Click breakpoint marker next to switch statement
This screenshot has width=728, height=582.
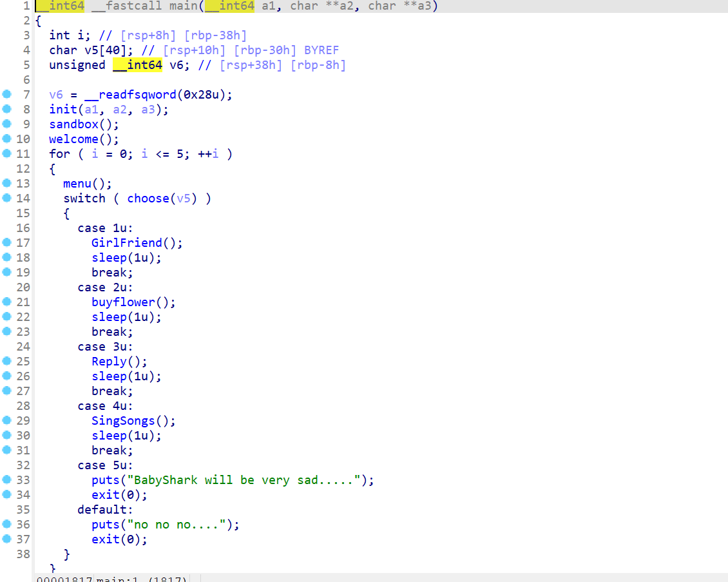coord(7,198)
